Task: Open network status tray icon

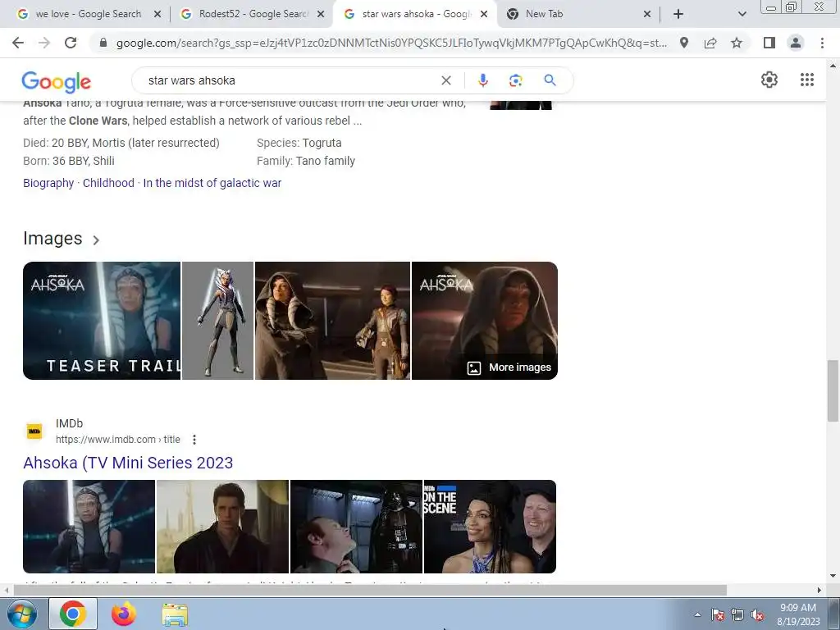Action: pyautogui.click(x=737, y=614)
